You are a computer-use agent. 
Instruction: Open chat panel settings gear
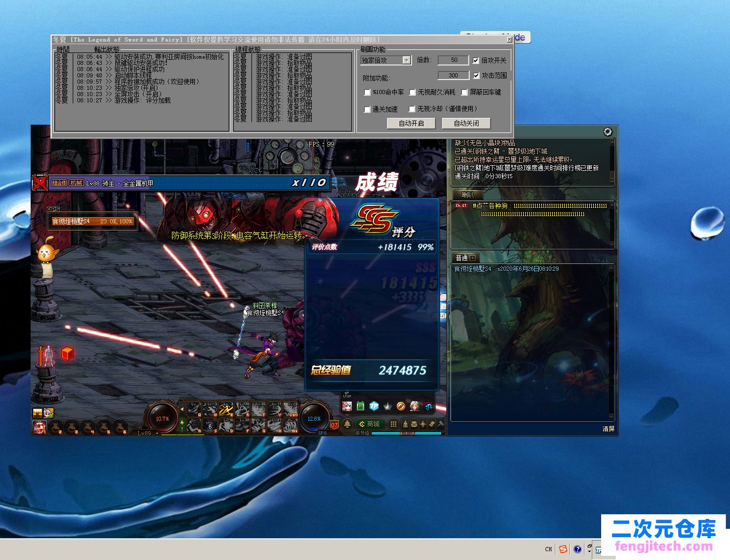(607, 132)
